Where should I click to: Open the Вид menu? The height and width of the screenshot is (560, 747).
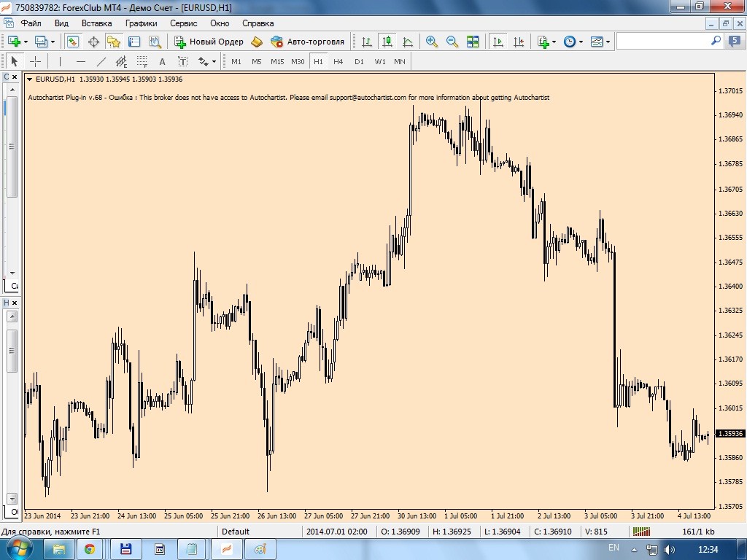61,23
